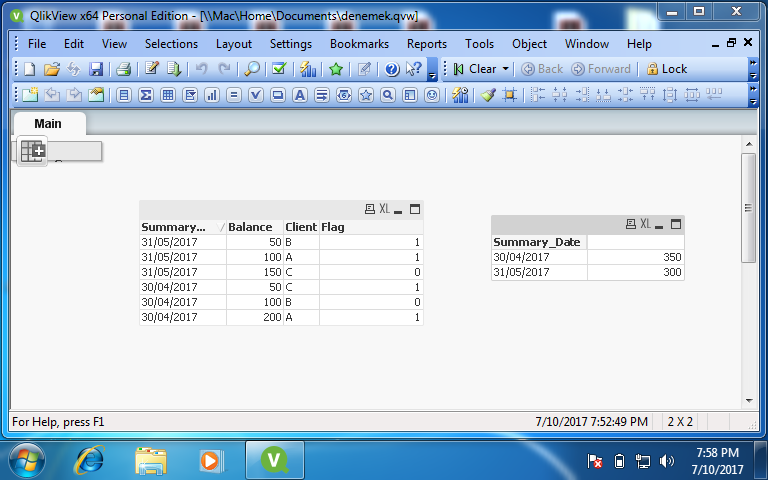Select the Format Painter brush icon
The height and width of the screenshot is (480, 768).
click(487, 95)
